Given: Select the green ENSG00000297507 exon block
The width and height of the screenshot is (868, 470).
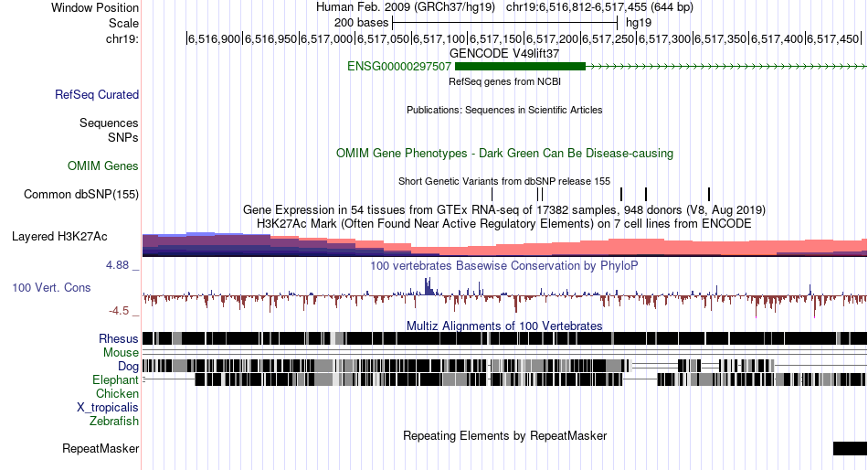Looking at the screenshot, I should point(521,67).
